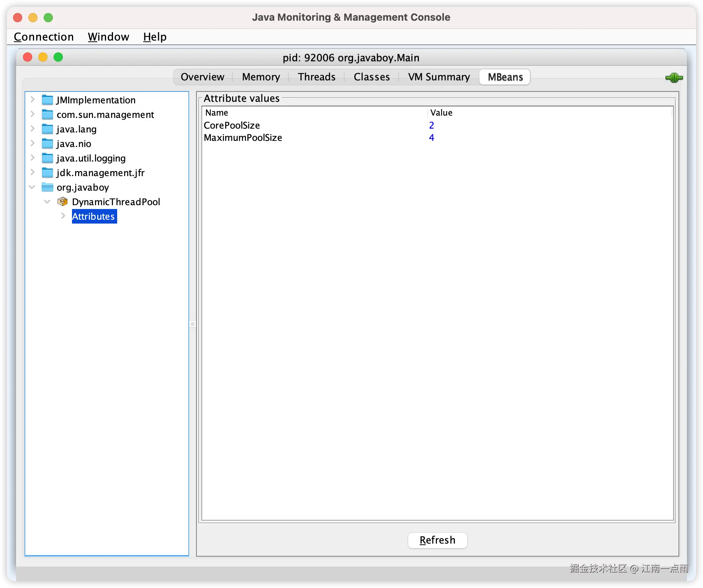Click the split pane divider handle
This screenshot has height=588, width=703.
193,324
